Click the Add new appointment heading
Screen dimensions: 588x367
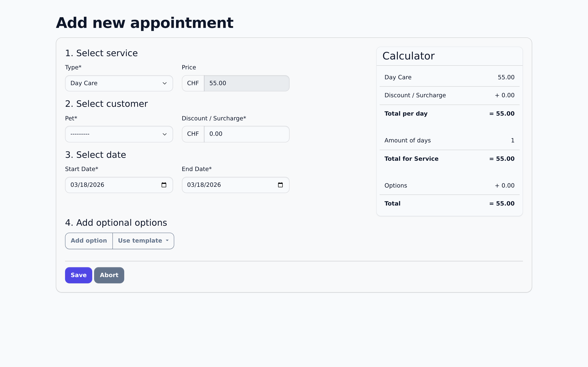point(145,22)
